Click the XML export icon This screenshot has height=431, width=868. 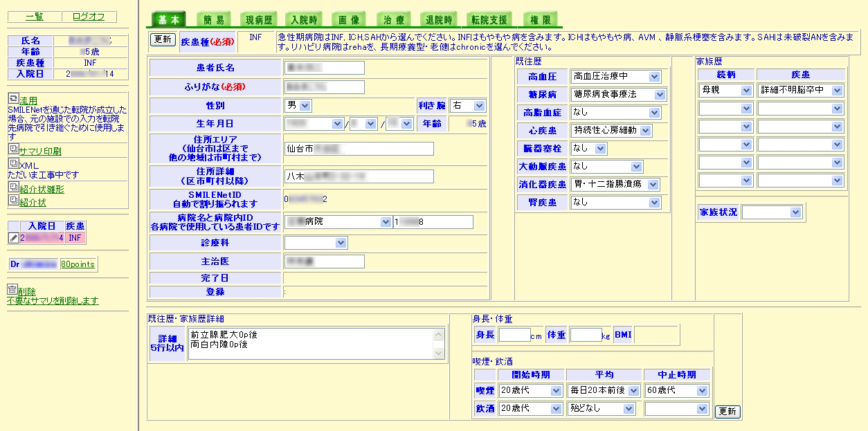pos(13,164)
